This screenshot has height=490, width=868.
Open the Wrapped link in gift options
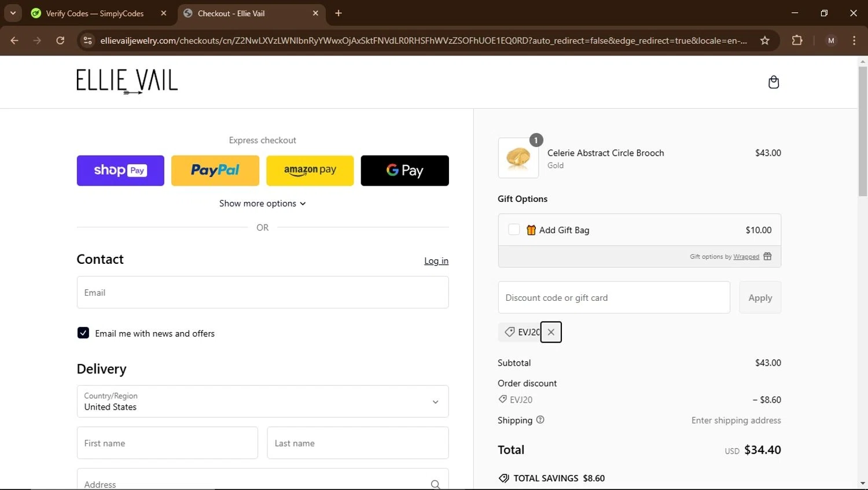click(x=746, y=257)
